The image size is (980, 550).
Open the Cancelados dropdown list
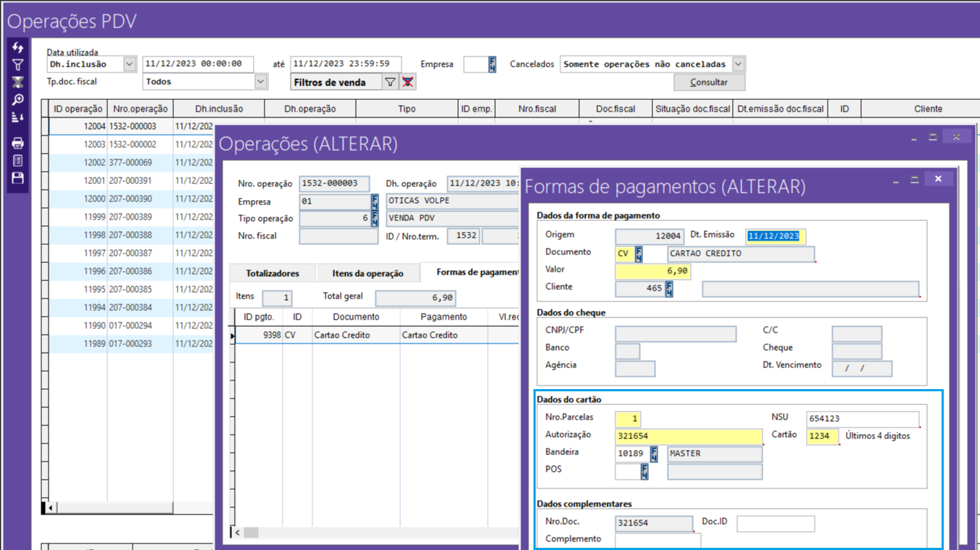738,64
